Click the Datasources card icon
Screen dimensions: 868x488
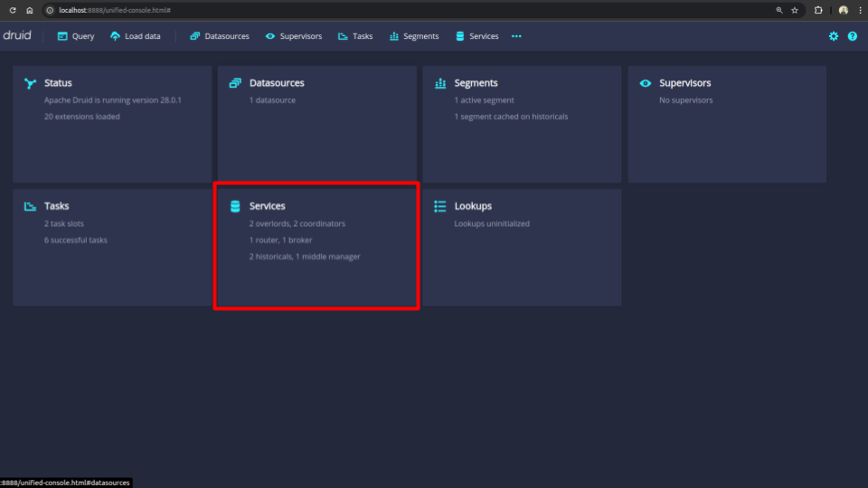[x=236, y=83]
